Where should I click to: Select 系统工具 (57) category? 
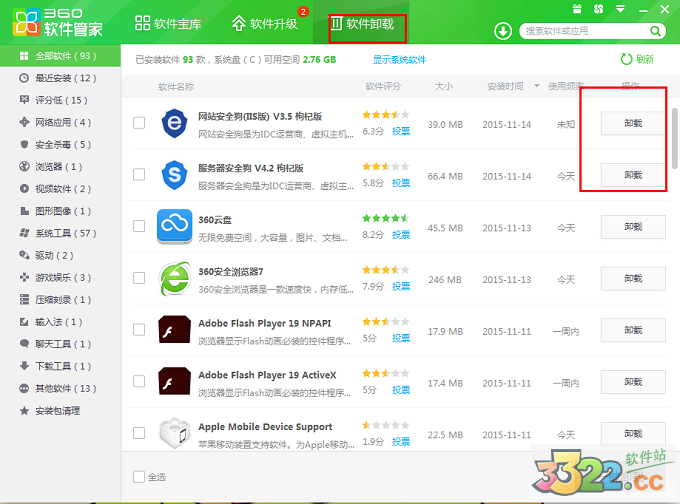(60, 233)
